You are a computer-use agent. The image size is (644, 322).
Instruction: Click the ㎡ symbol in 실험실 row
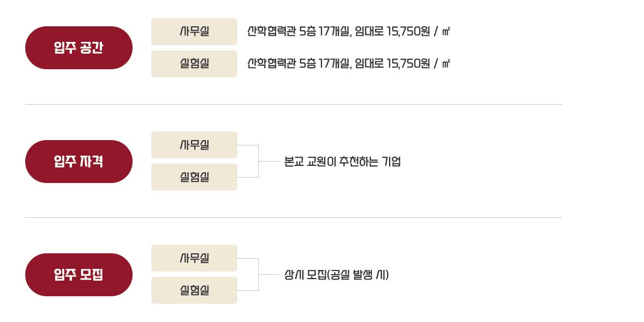pyautogui.click(x=446, y=64)
